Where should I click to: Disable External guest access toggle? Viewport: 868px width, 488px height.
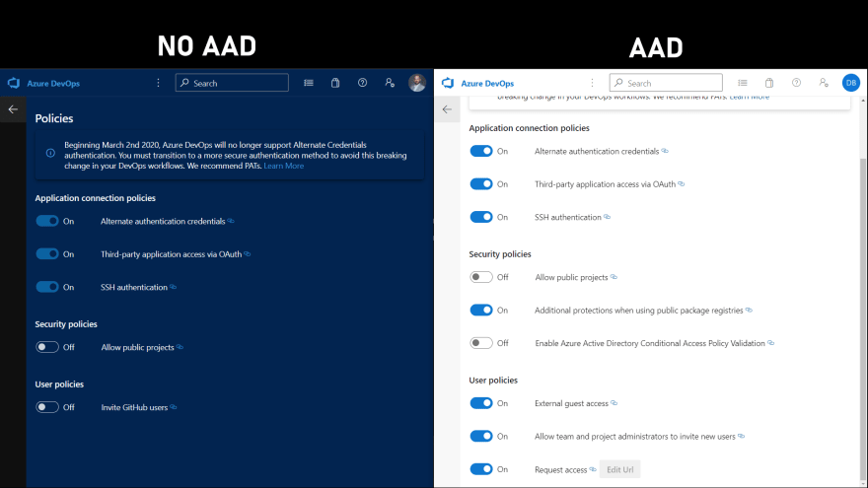481,403
